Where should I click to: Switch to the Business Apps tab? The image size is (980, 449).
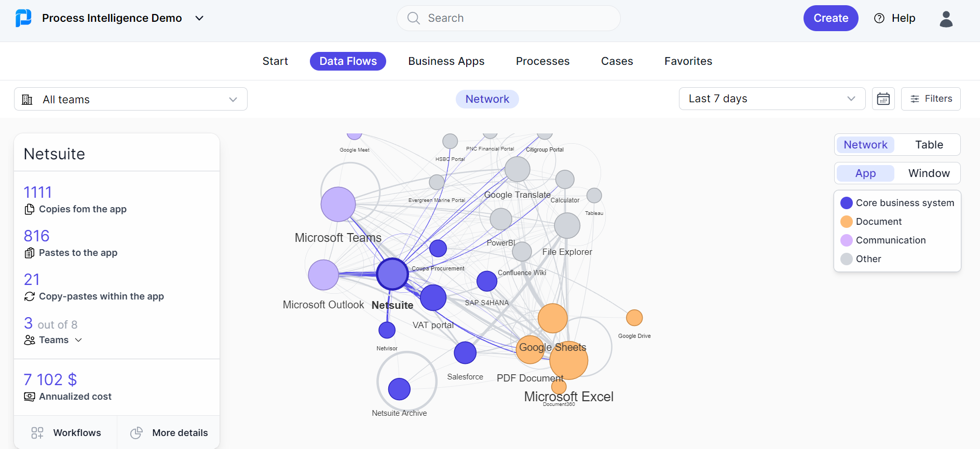(x=446, y=61)
